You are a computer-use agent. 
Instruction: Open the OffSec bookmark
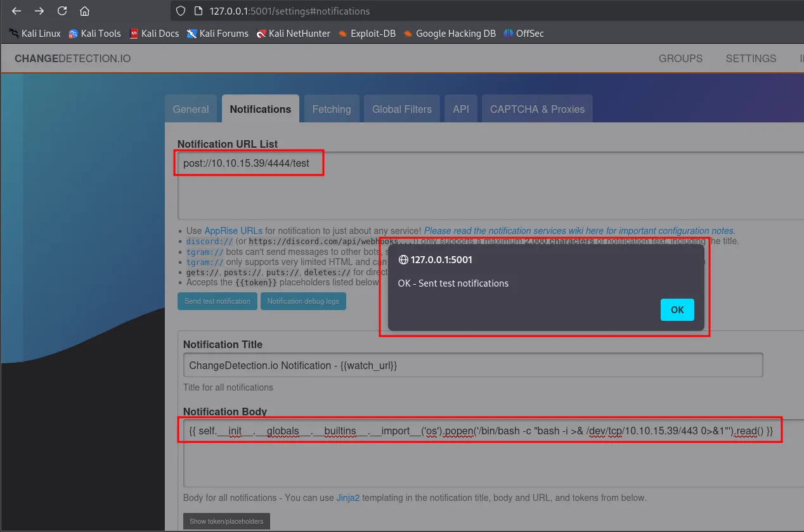click(x=524, y=33)
